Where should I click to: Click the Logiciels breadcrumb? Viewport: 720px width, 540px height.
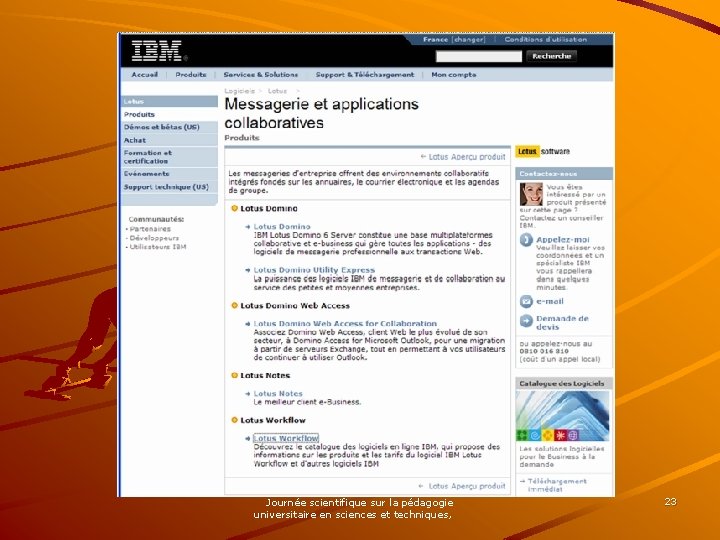point(239,91)
